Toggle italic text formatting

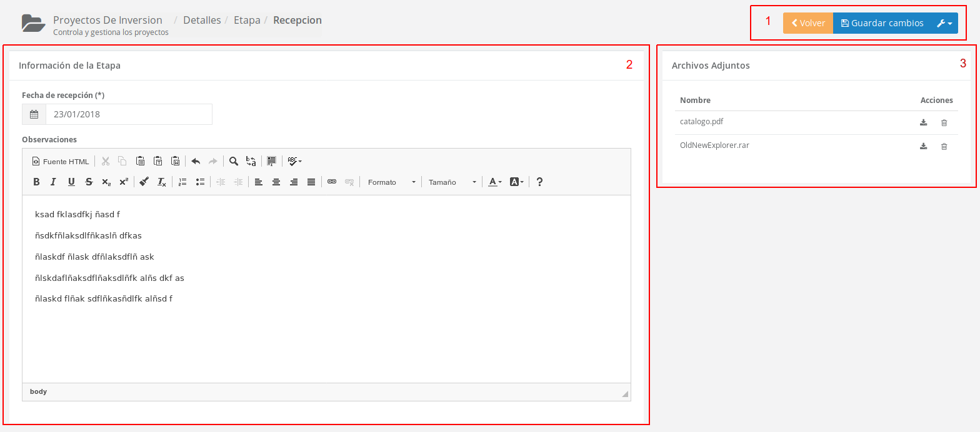[x=54, y=182]
